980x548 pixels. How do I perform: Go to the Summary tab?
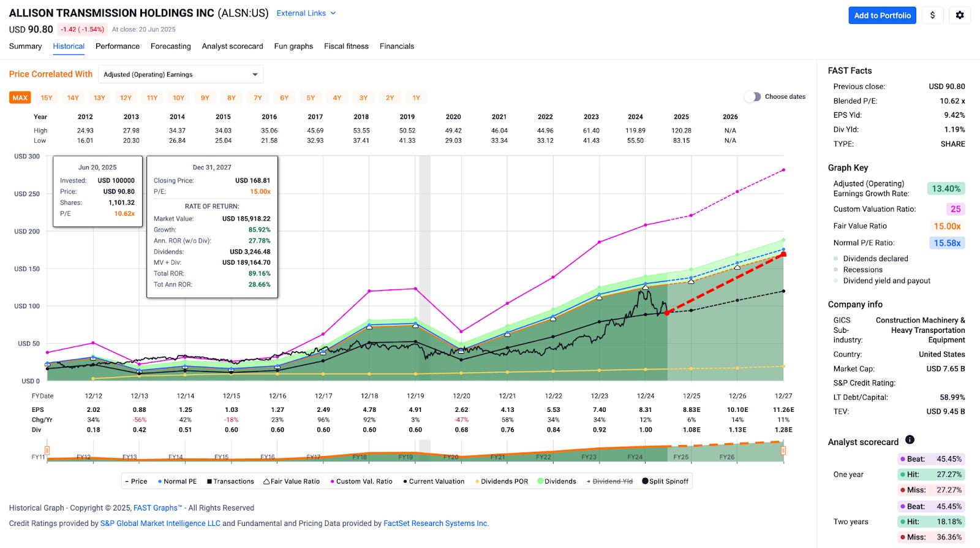26,46
